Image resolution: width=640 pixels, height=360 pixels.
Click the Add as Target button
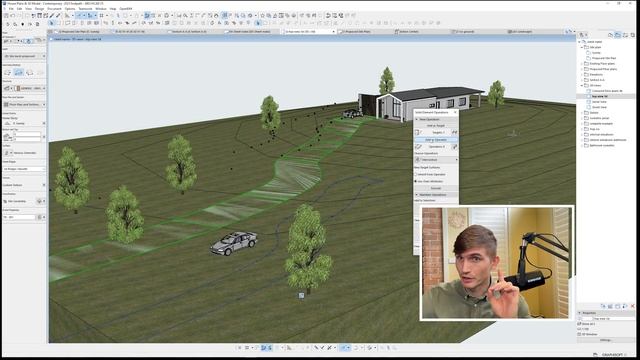tap(436, 126)
